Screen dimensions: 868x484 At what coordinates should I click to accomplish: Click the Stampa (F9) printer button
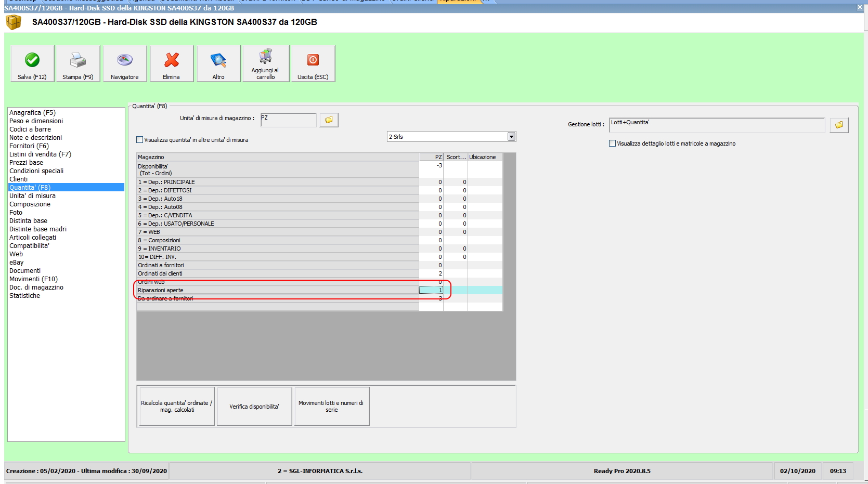click(78, 63)
